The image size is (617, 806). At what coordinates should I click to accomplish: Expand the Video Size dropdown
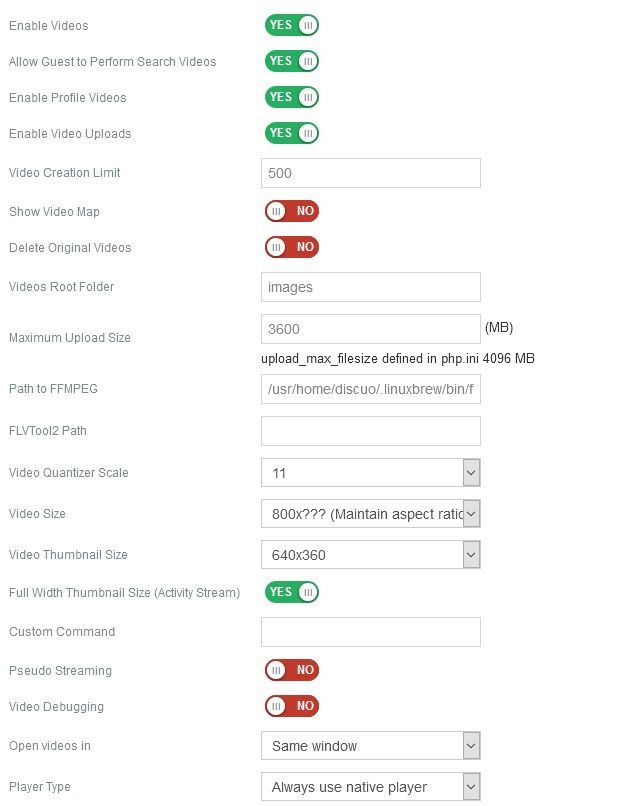coord(370,514)
